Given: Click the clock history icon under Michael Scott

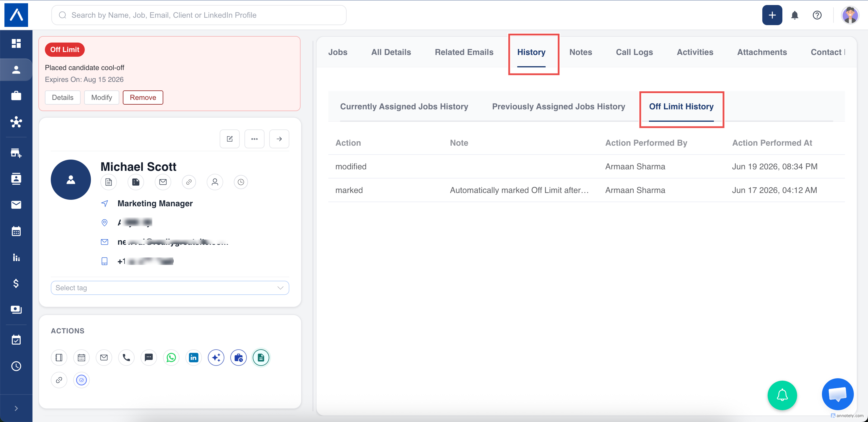Looking at the screenshot, I should pyautogui.click(x=241, y=182).
